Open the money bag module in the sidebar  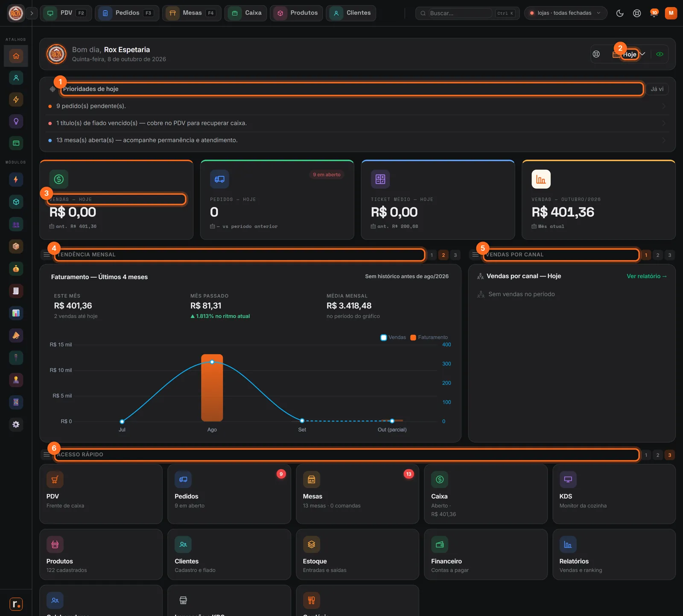point(16,268)
